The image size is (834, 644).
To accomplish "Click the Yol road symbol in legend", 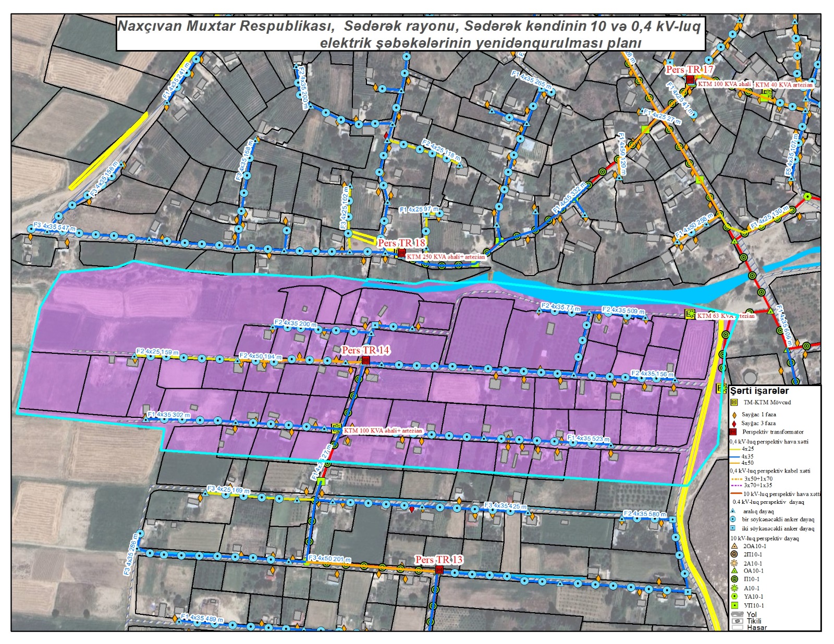I will coord(737,615).
